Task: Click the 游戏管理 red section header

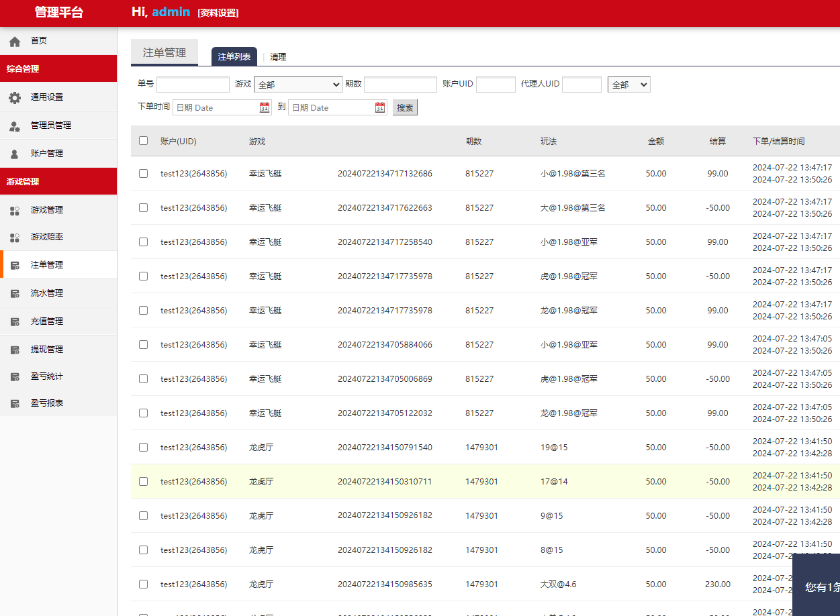Action: coord(58,182)
